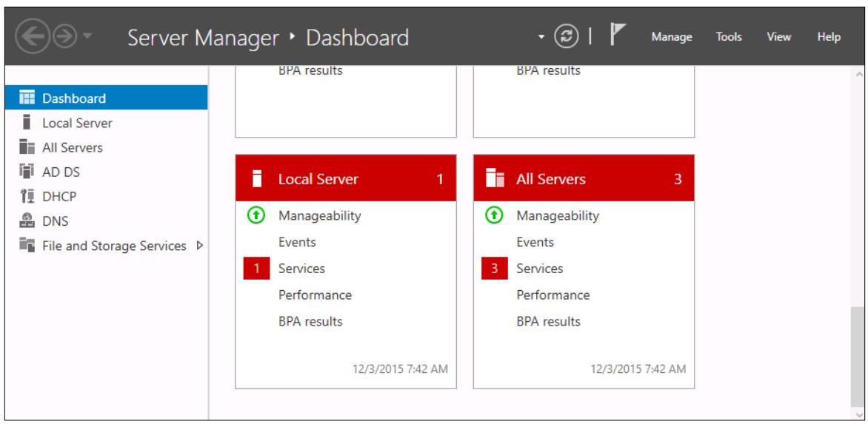Select Dashboard in the sidebar
This screenshot has width=868, height=424.
(x=107, y=98)
